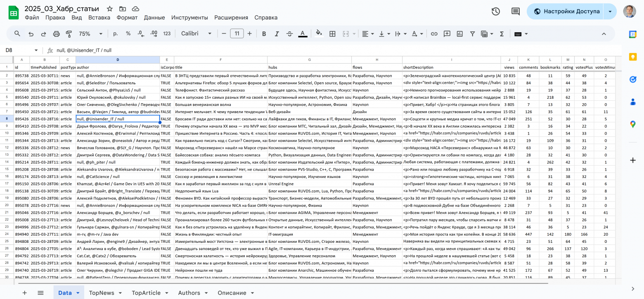Open the Calibri font dropdown

[196, 34]
